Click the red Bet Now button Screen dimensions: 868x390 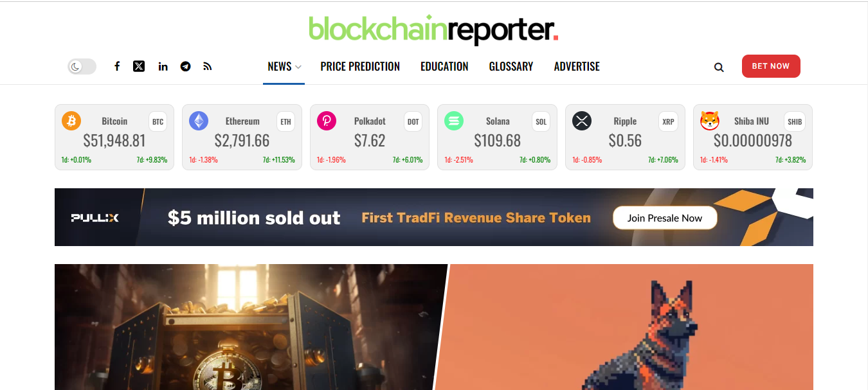(x=771, y=66)
